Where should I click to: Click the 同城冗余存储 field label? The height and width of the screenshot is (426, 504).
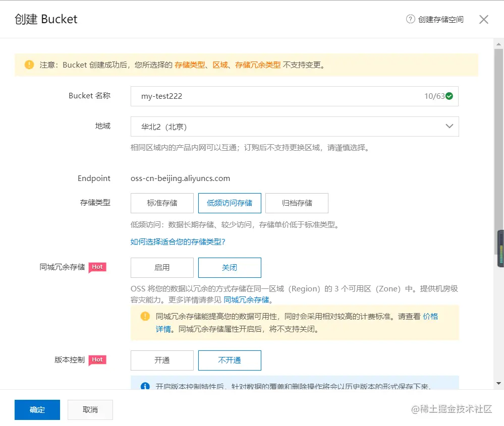62,267
